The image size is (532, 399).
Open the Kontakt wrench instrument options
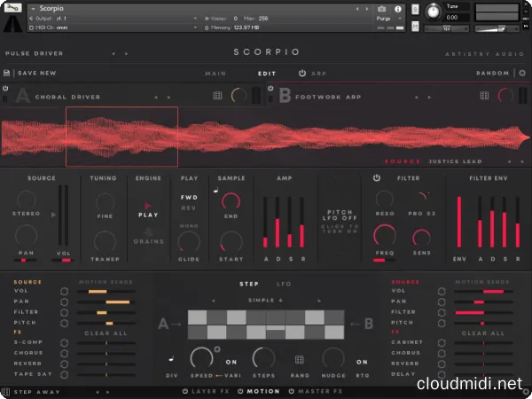(x=13, y=7)
